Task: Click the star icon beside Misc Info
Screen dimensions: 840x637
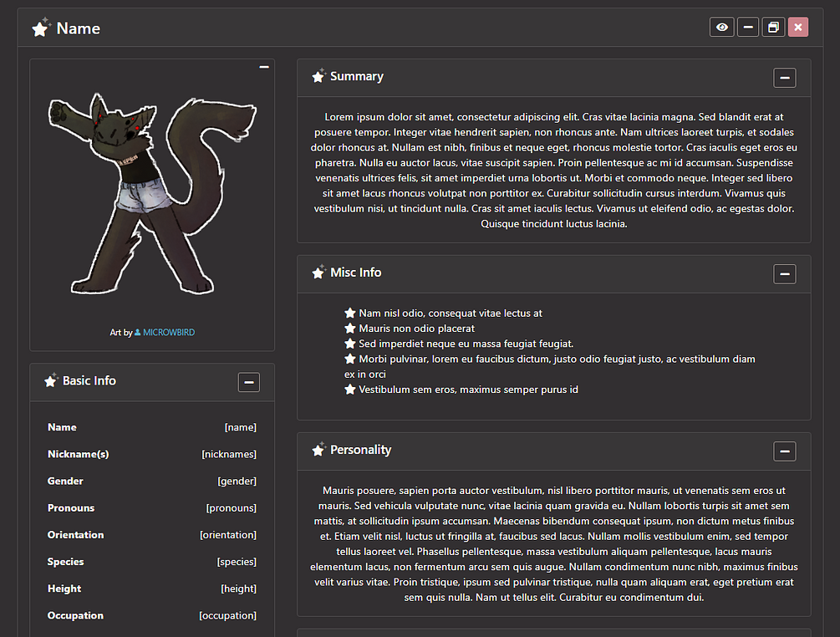Action: 318,273
